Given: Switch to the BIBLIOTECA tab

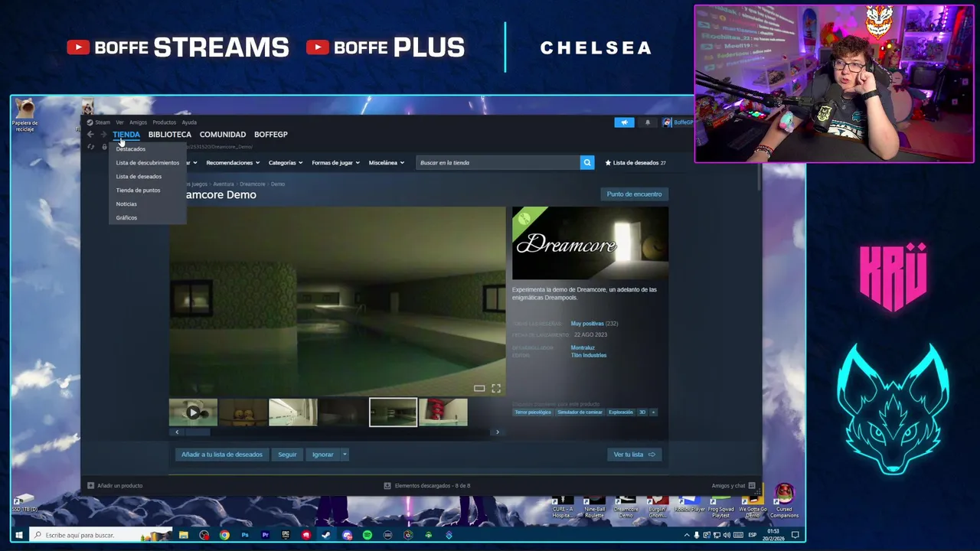Looking at the screenshot, I should [170, 135].
